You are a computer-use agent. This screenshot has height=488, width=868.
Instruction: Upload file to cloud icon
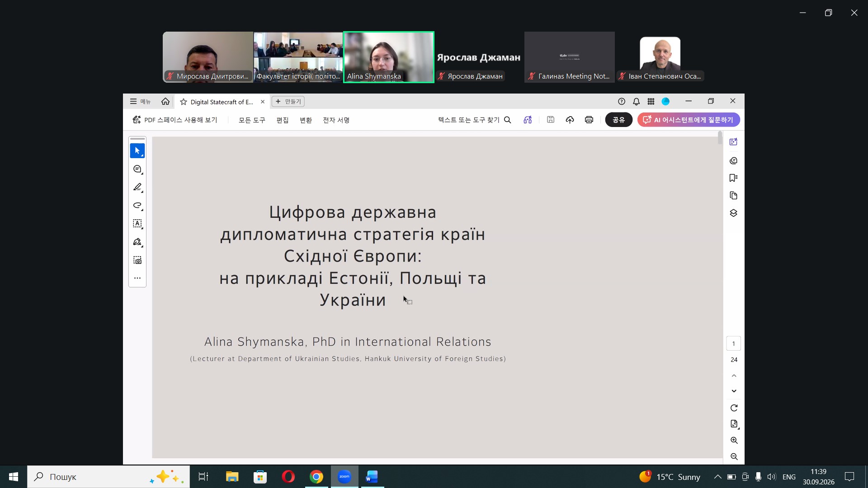tap(570, 120)
